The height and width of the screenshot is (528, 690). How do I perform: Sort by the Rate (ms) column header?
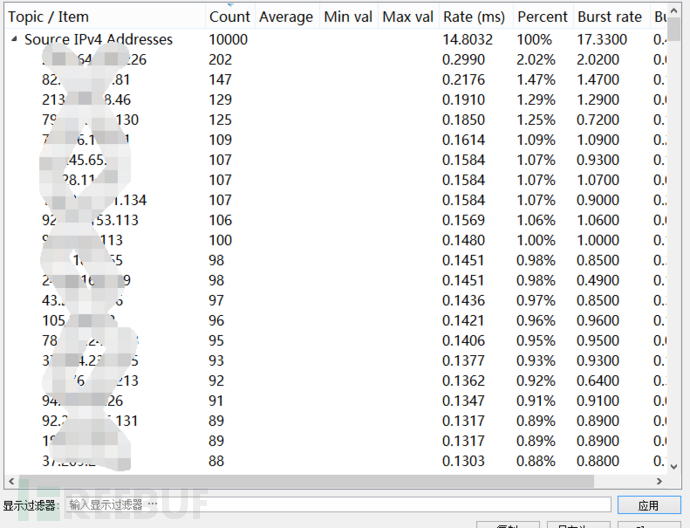[x=474, y=17]
